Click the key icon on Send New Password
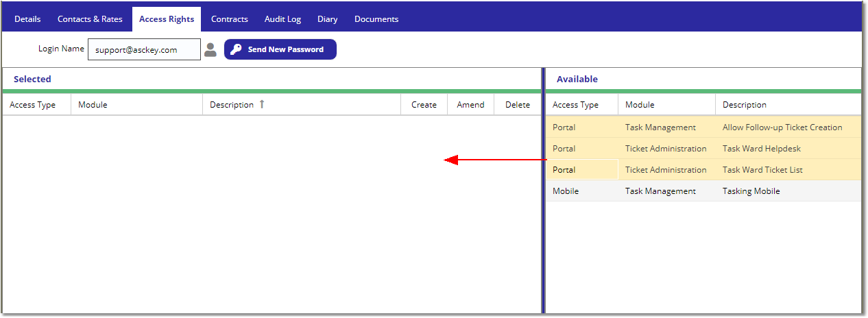 (x=236, y=49)
